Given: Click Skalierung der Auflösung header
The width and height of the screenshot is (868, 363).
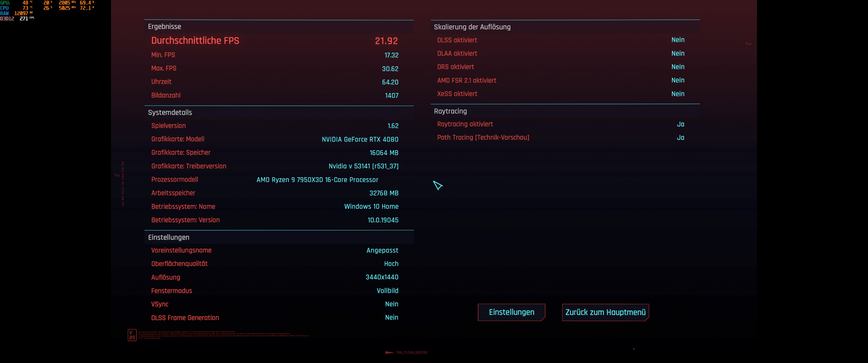Looking at the screenshot, I should coord(472,27).
